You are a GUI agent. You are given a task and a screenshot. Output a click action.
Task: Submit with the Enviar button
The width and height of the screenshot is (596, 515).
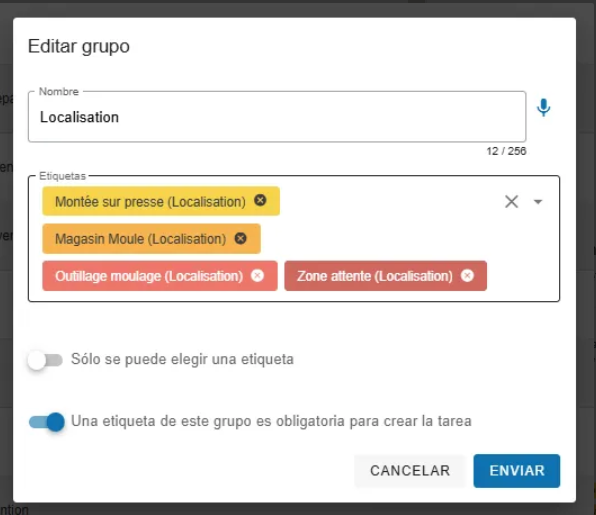tap(517, 471)
